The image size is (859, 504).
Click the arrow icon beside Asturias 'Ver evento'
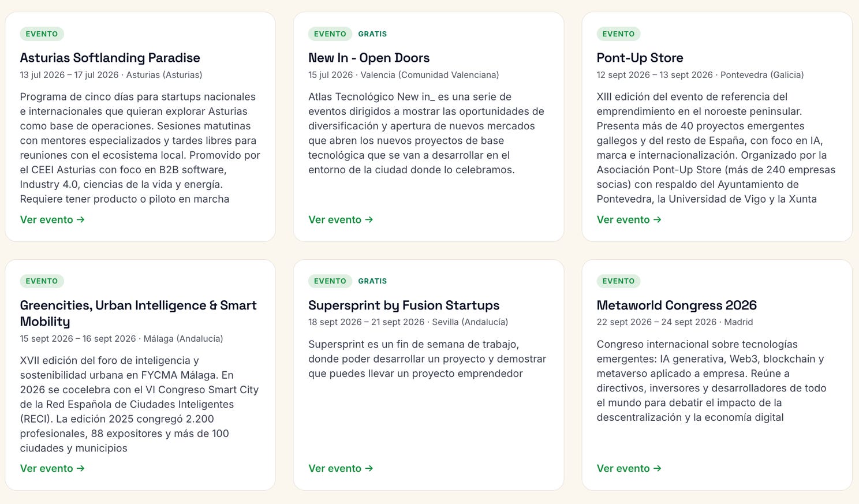81,219
